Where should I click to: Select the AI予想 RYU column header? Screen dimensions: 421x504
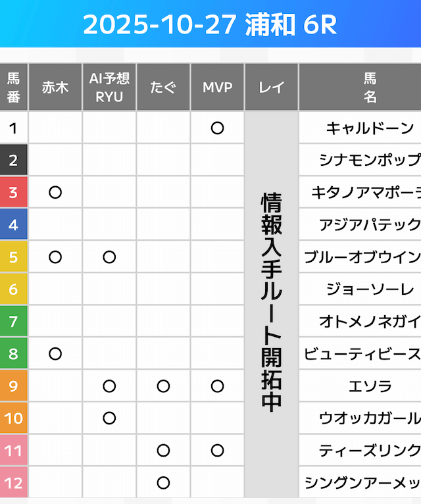(x=109, y=88)
